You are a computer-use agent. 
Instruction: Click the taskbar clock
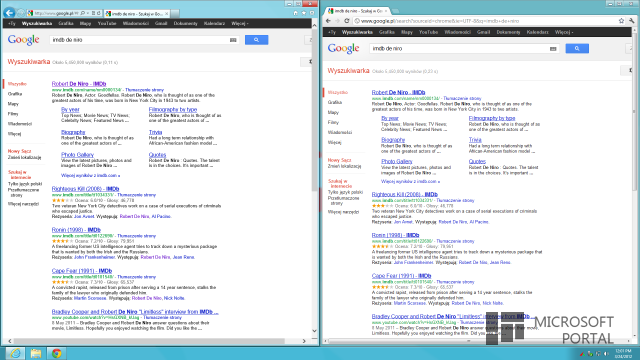tap(623, 353)
